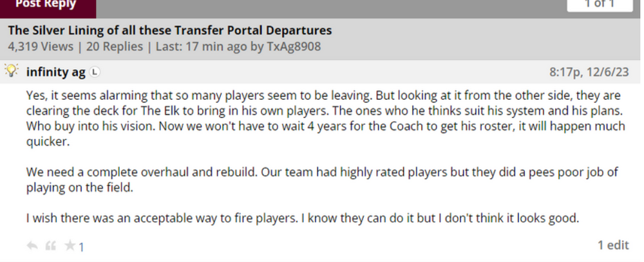Click the 8:17p, 12/6/23 post timestamp
644x262 pixels.
[x=589, y=72]
